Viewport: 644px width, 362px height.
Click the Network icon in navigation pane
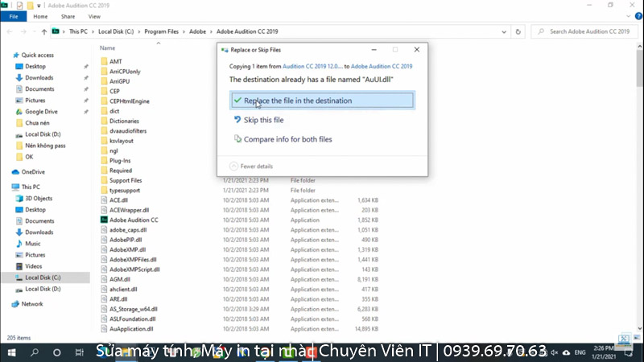point(15,304)
